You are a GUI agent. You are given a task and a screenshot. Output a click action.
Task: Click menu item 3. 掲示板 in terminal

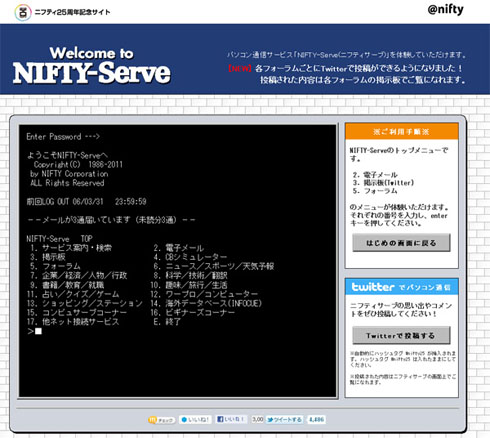click(x=48, y=257)
